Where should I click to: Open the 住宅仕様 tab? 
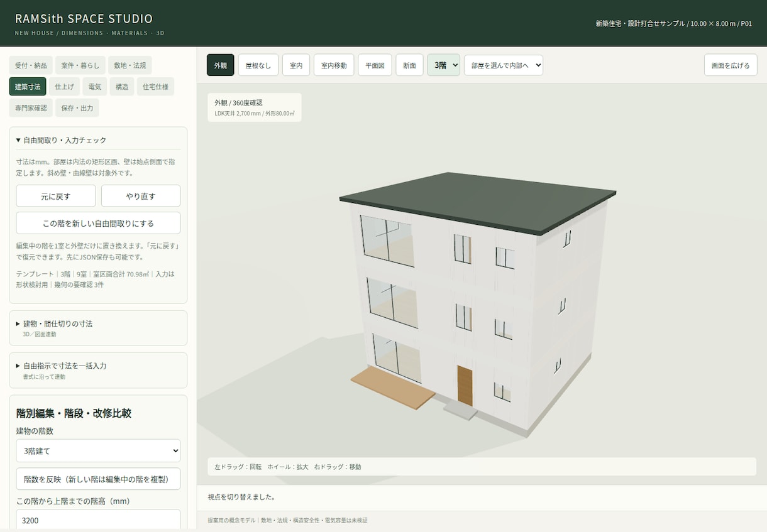(x=155, y=87)
